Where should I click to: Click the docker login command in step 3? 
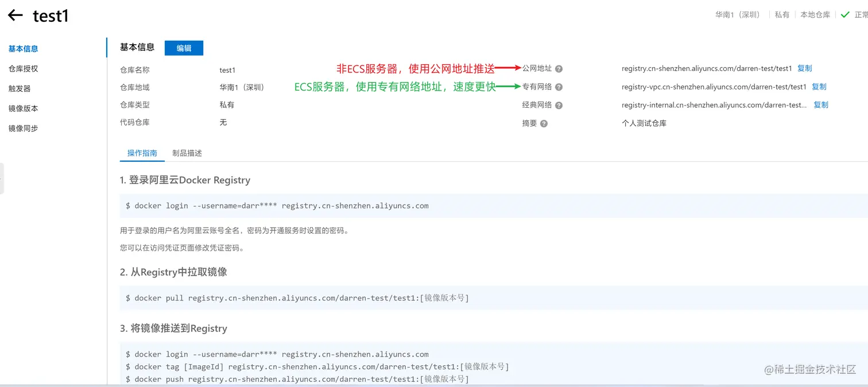pos(277,354)
